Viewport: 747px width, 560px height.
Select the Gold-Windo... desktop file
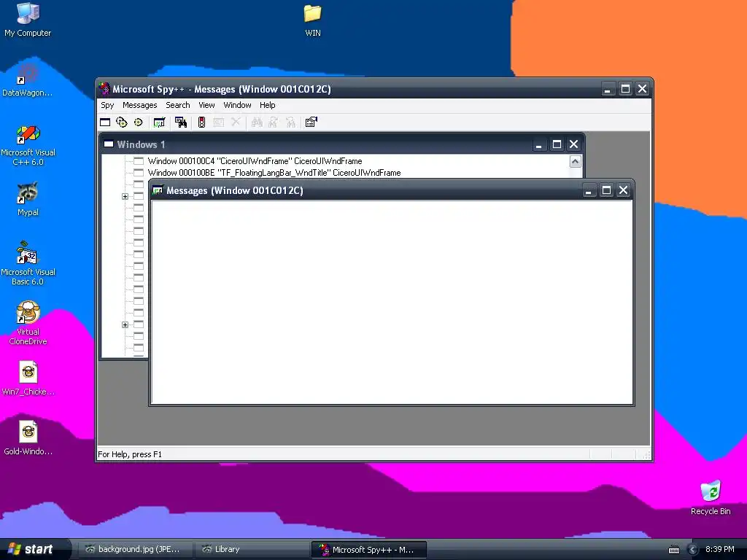click(28, 438)
